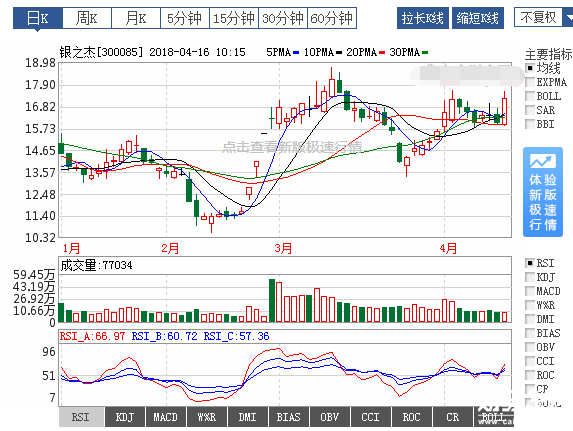This screenshot has width=573, height=431.
Task: Select the 30分钟 chart tab
Action: click(x=283, y=18)
